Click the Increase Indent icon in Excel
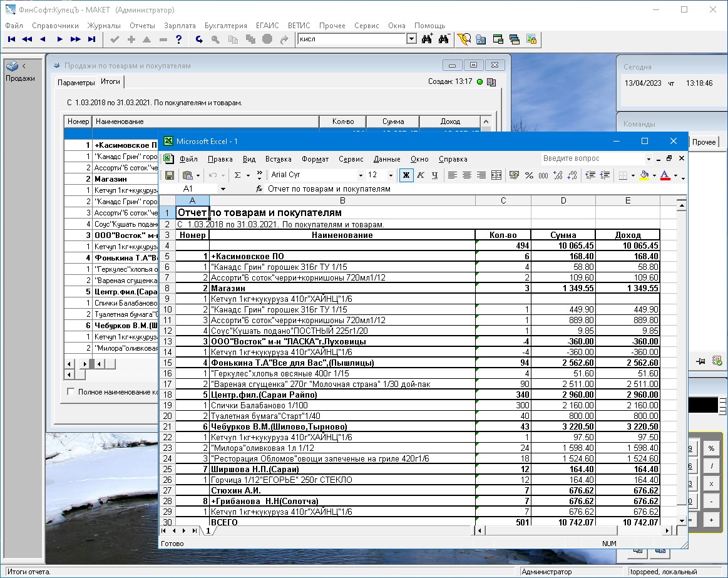The width and height of the screenshot is (728, 578). click(604, 175)
